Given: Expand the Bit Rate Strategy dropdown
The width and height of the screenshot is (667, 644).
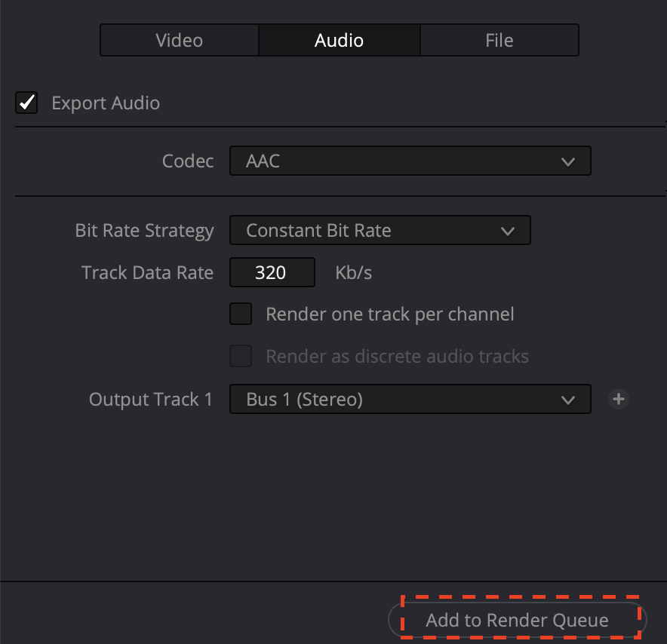Looking at the screenshot, I should [379, 231].
